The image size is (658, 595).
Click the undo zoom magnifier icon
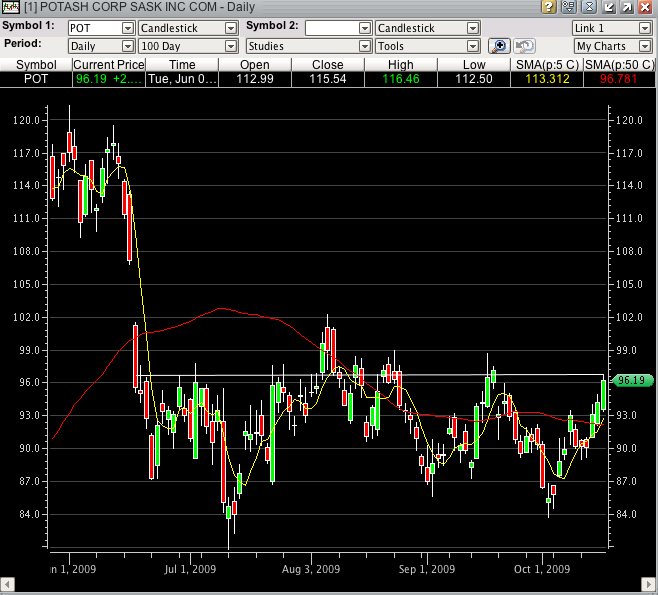coord(524,46)
